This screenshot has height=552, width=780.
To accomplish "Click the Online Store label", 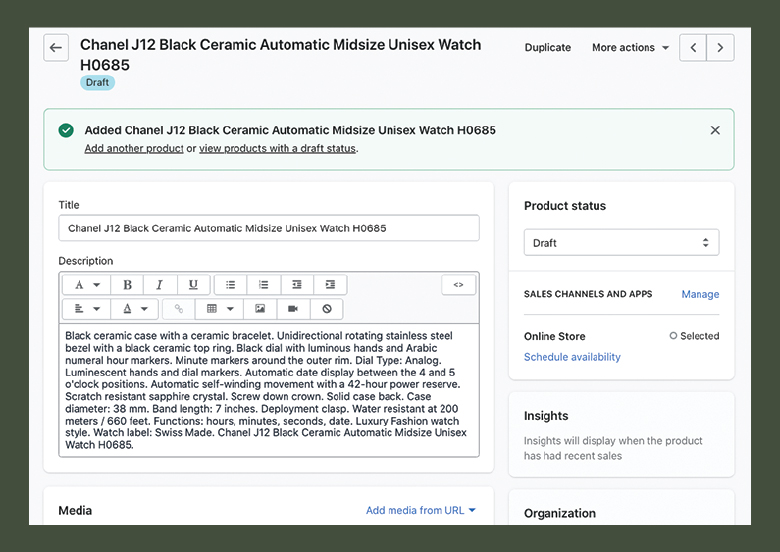I will (555, 337).
